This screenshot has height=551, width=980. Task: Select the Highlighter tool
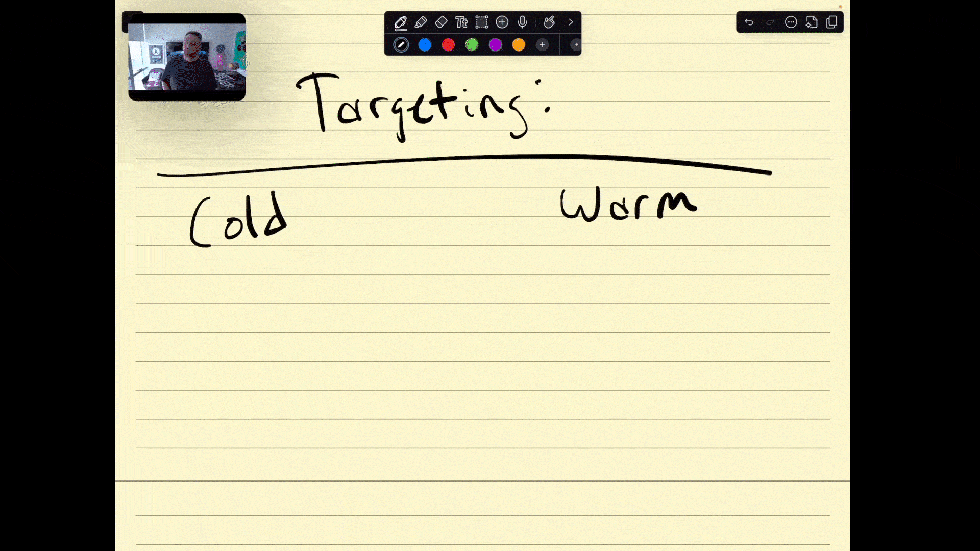pyautogui.click(x=421, y=22)
